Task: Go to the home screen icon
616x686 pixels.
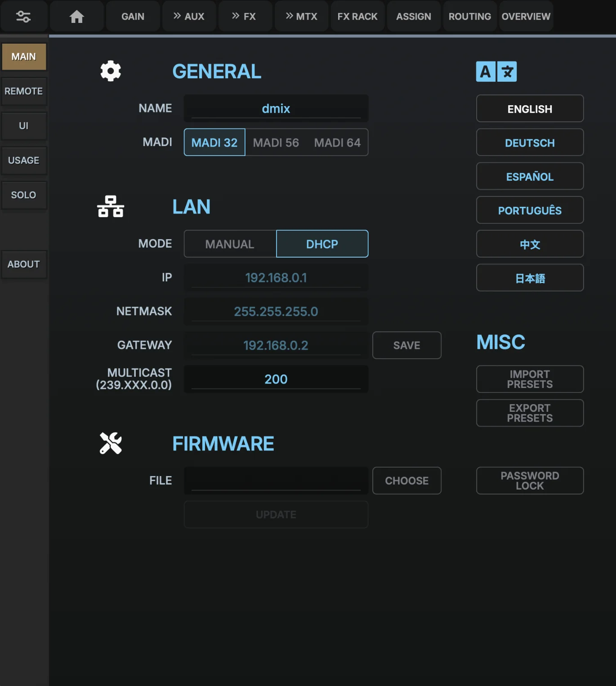Action: [x=77, y=17]
